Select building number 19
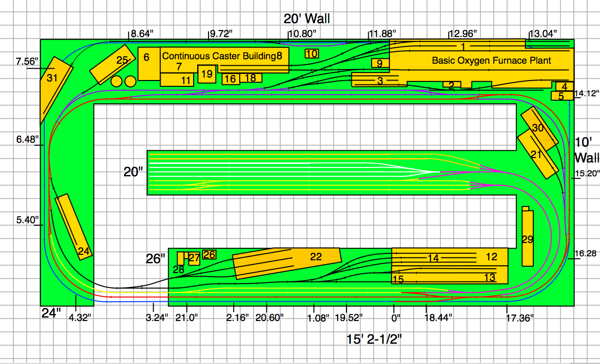 point(207,74)
